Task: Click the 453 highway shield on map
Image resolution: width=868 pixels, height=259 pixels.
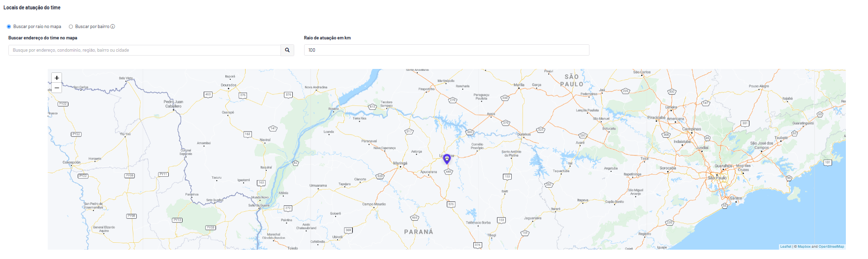Action: (208, 95)
